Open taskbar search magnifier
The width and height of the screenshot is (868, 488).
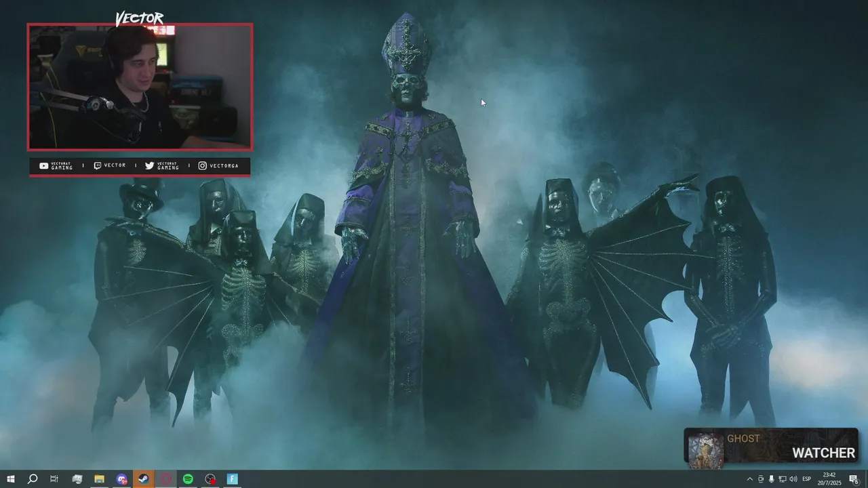tap(33, 479)
